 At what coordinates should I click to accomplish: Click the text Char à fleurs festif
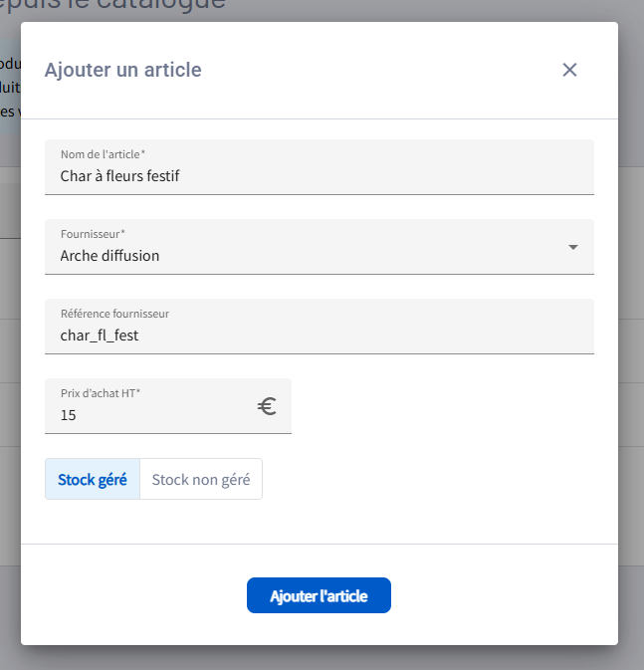pyautogui.click(x=119, y=176)
